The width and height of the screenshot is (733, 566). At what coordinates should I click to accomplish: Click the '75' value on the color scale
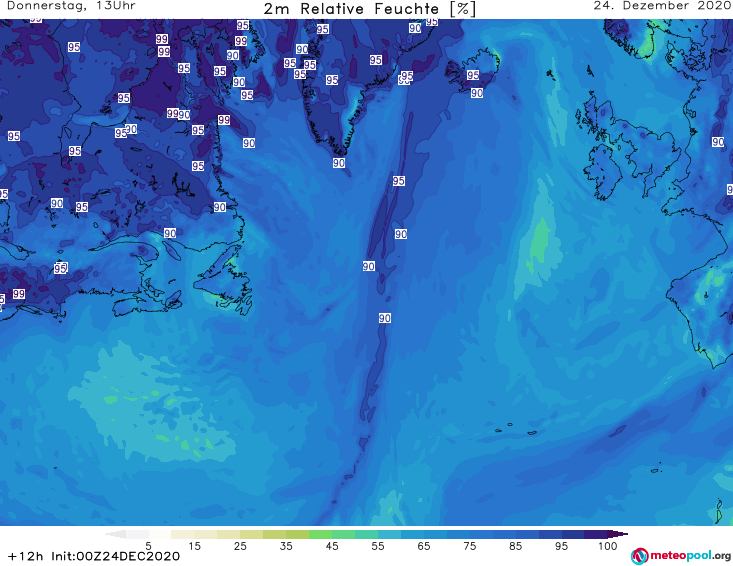coord(469,546)
